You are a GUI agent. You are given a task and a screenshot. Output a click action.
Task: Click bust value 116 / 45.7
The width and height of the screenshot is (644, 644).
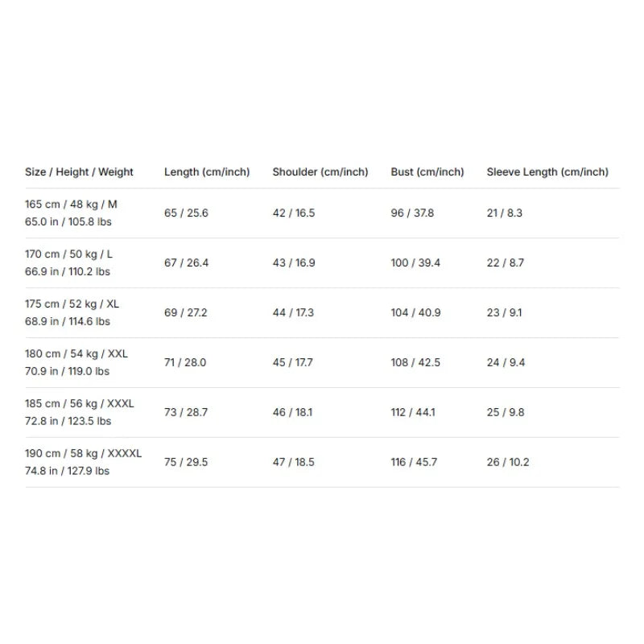pos(414,462)
